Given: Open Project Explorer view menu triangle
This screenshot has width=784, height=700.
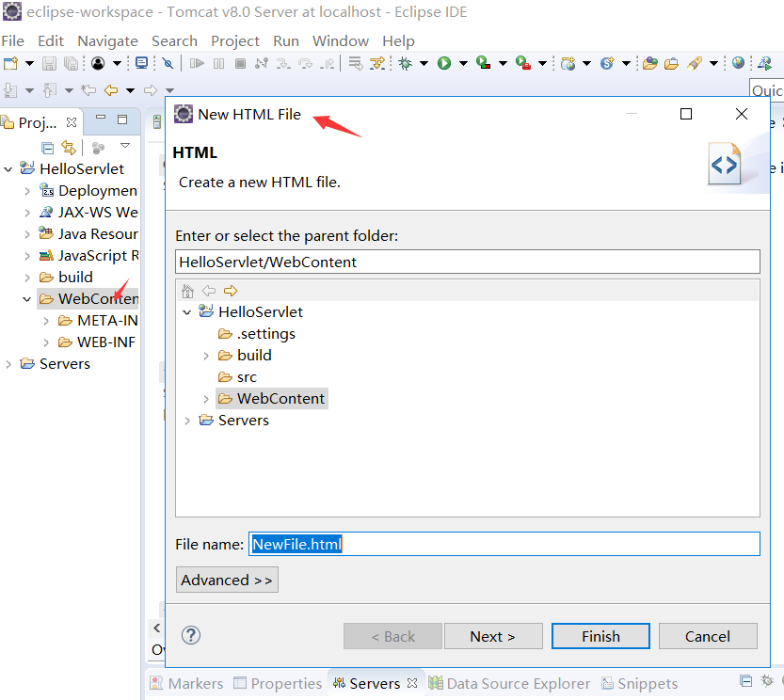Looking at the screenshot, I should coord(125,146).
